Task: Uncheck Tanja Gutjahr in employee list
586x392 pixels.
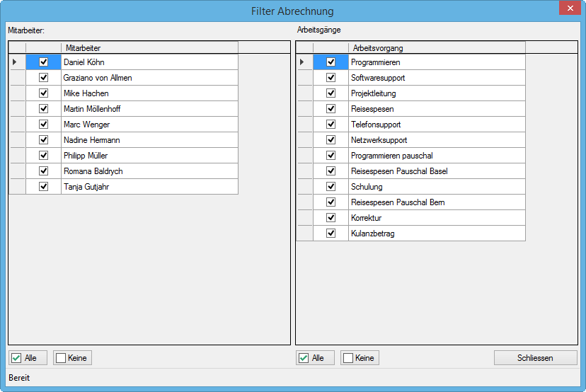Action: pos(43,187)
